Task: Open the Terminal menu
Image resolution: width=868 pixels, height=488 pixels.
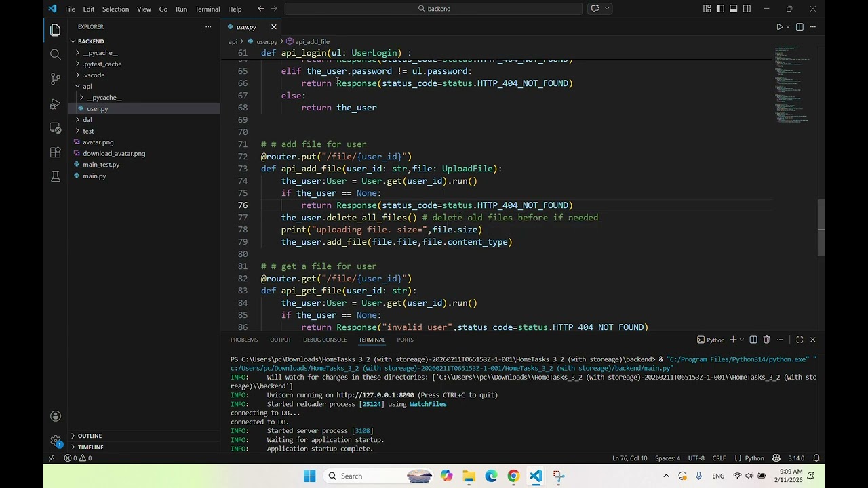Action: [x=208, y=9]
